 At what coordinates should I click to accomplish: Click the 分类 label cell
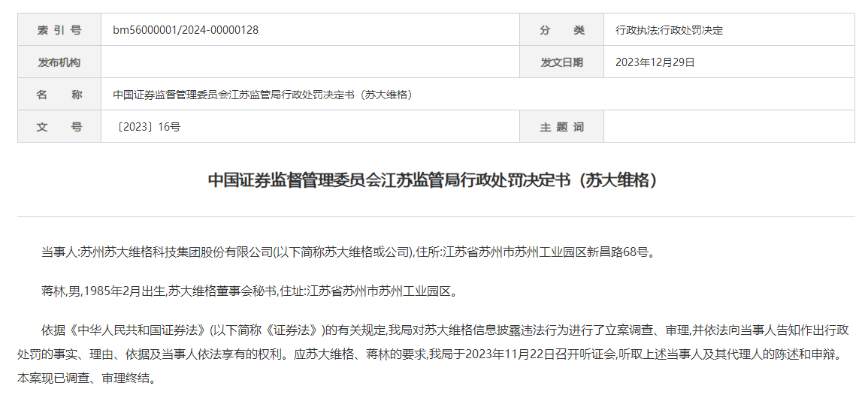(562, 30)
